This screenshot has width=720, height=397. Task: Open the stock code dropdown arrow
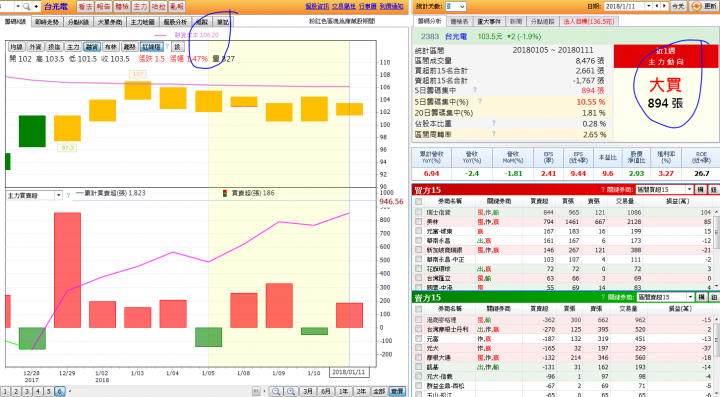pyautogui.click(x=18, y=6)
